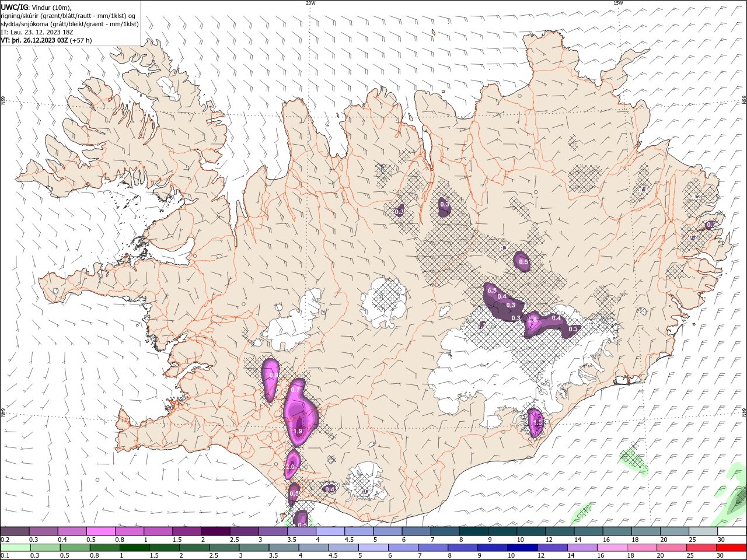The height and width of the screenshot is (560, 747).
Task: Click the '0.9' precipitation value on map
Action: (273, 375)
